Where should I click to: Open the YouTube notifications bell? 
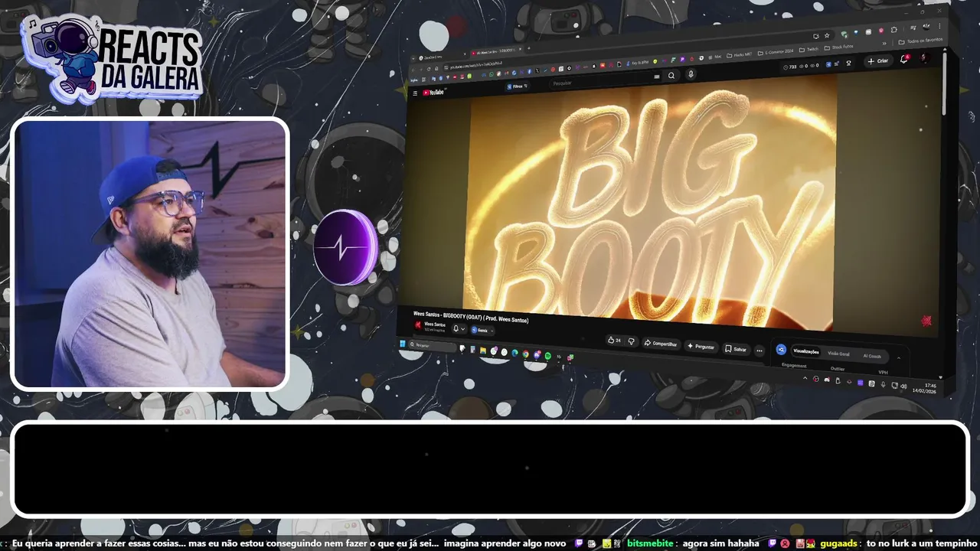click(x=903, y=59)
